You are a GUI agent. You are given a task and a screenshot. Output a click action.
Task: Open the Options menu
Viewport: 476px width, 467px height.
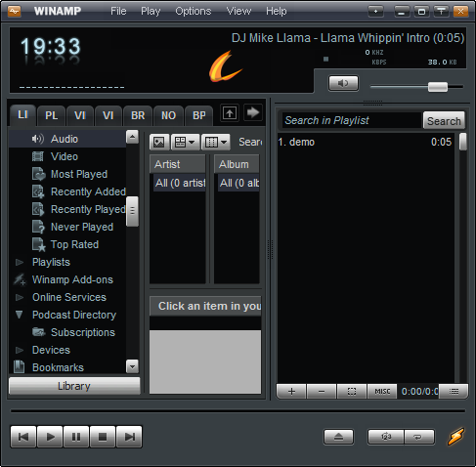point(194,11)
